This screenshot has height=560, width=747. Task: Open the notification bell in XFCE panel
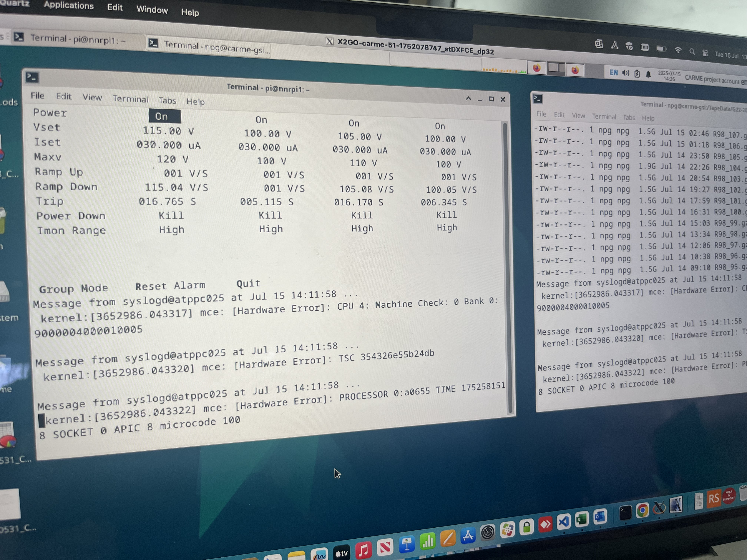pos(648,74)
